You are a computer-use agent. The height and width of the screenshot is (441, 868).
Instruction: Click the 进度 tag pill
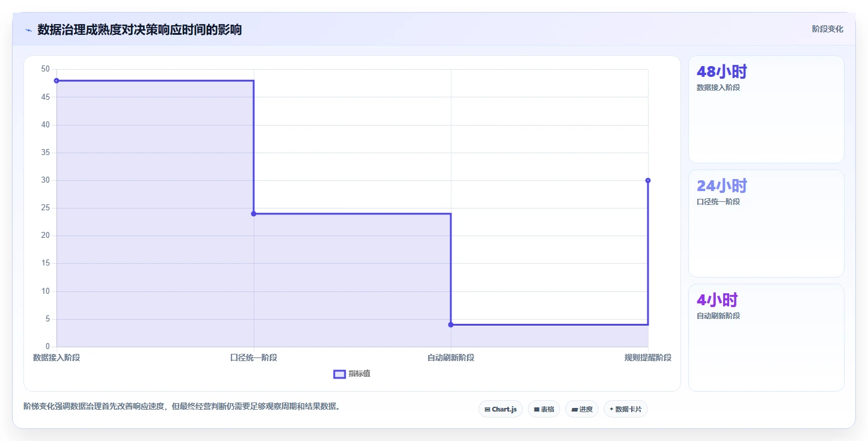[582, 409]
